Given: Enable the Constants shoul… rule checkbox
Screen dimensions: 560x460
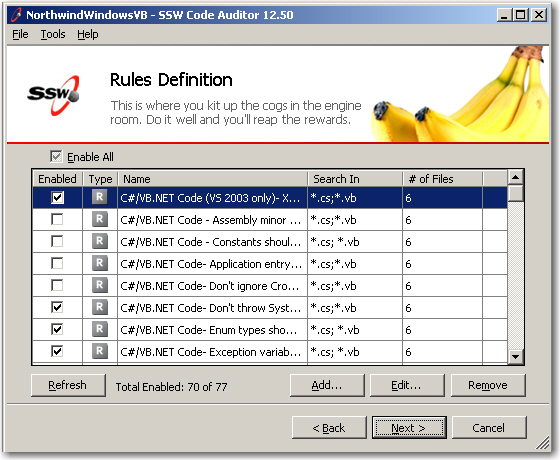Looking at the screenshot, I should click(x=57, y=241).
